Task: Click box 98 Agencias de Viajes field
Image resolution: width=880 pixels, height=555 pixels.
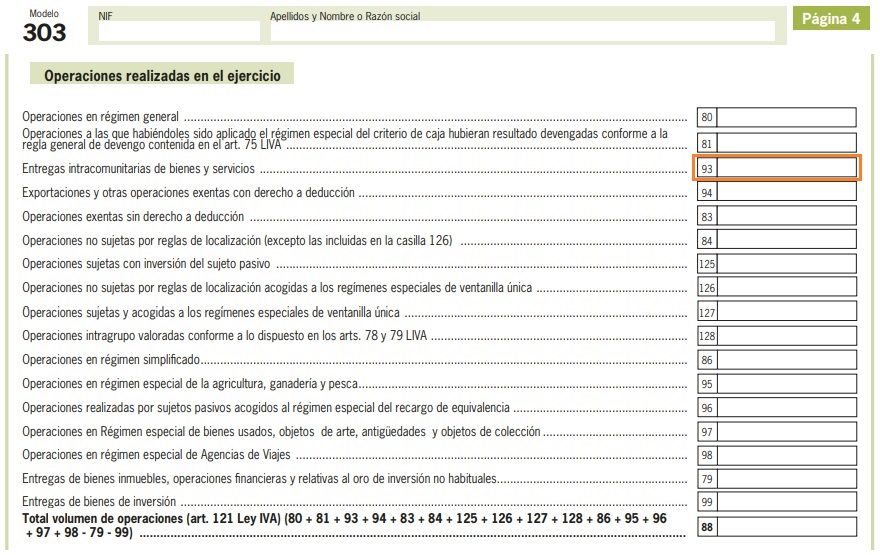Action: pyautogui.click(x=786, y=455)
